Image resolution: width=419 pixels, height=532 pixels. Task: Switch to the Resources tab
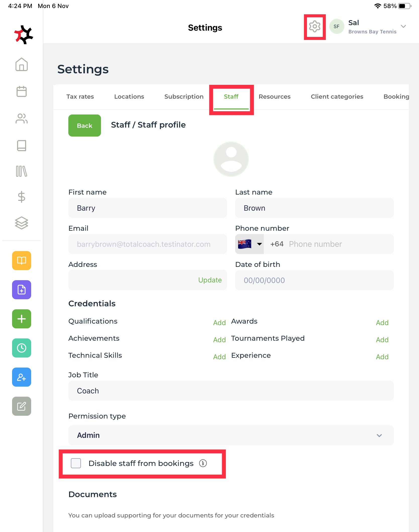[x=274, y=97]
